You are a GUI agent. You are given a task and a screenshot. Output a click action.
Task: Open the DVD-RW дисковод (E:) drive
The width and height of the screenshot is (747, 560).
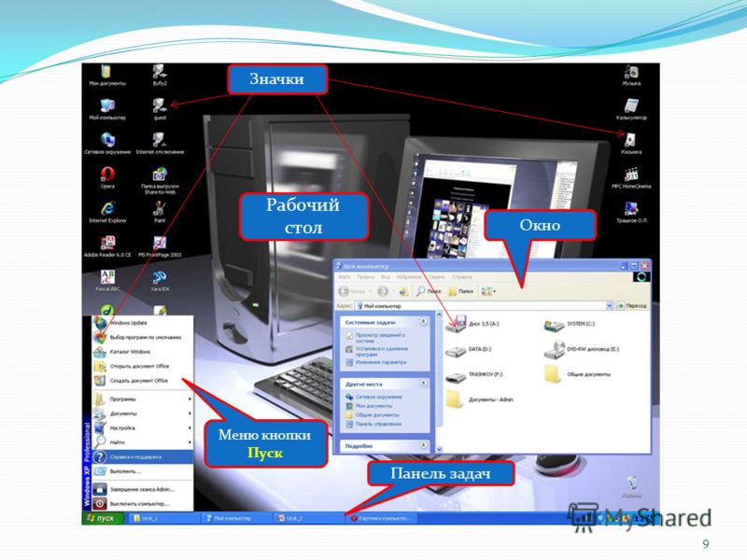point(582,349)
